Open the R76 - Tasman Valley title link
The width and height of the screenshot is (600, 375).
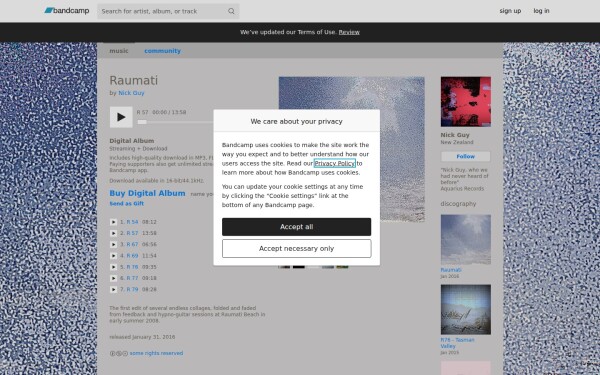coord(457,343)
